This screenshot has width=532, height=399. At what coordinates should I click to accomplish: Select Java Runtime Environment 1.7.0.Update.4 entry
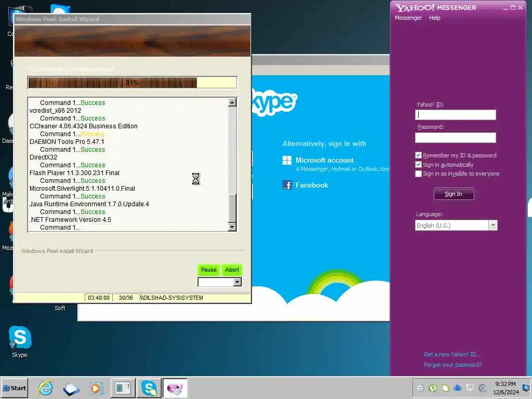point(89,204)
